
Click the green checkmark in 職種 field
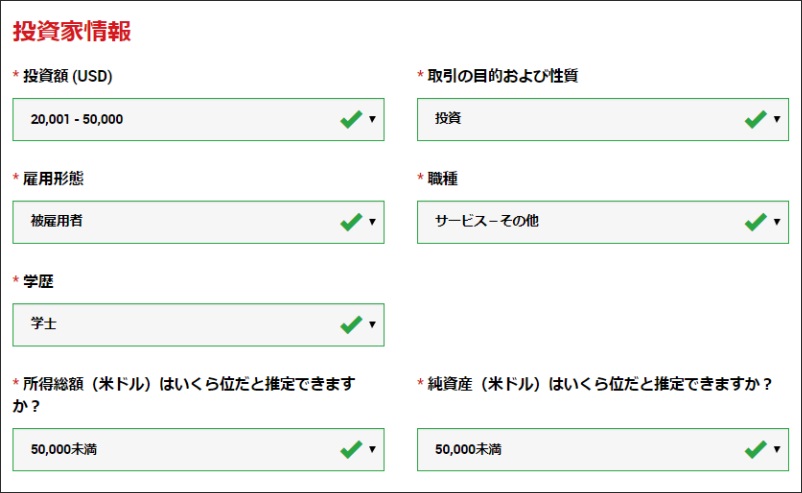(756, 222)
